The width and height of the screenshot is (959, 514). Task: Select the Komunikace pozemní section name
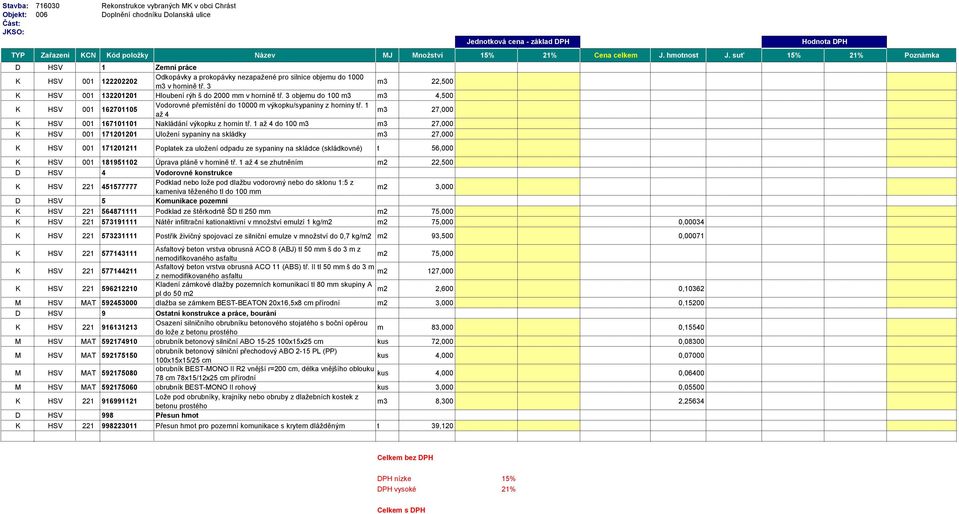tap(191, 201)
